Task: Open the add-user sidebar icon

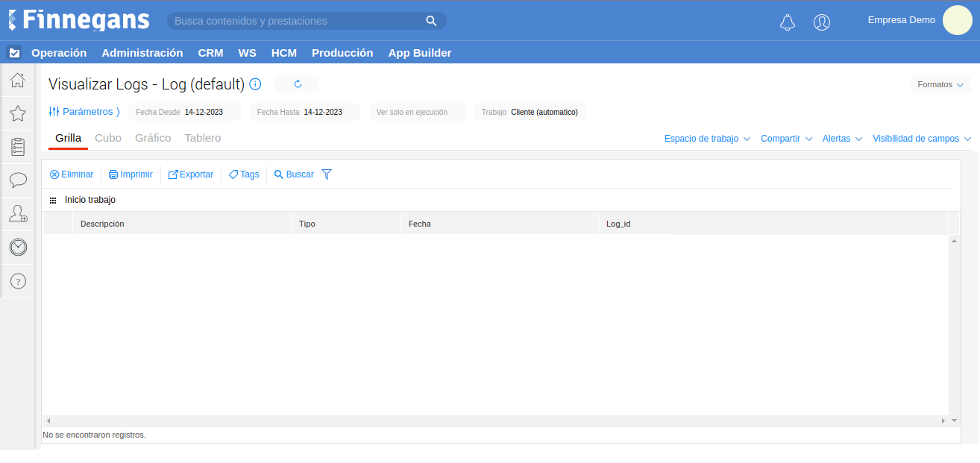Action: coord(18,213)
